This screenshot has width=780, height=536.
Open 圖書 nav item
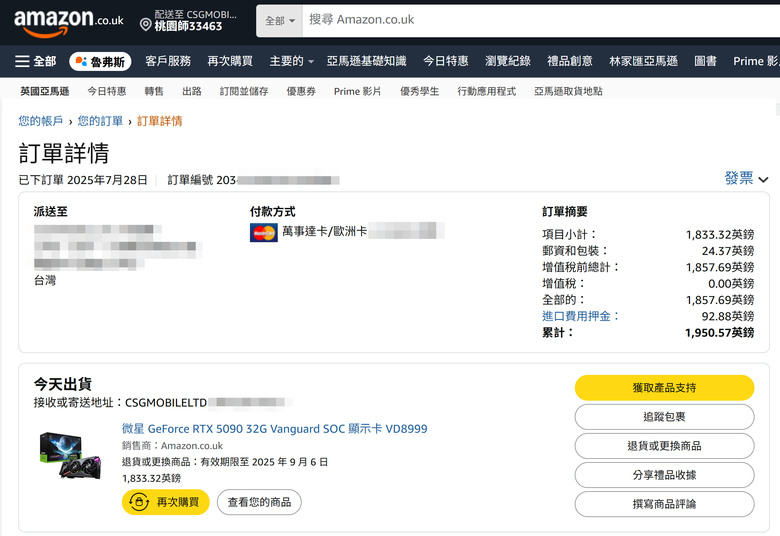click(705, 61)
